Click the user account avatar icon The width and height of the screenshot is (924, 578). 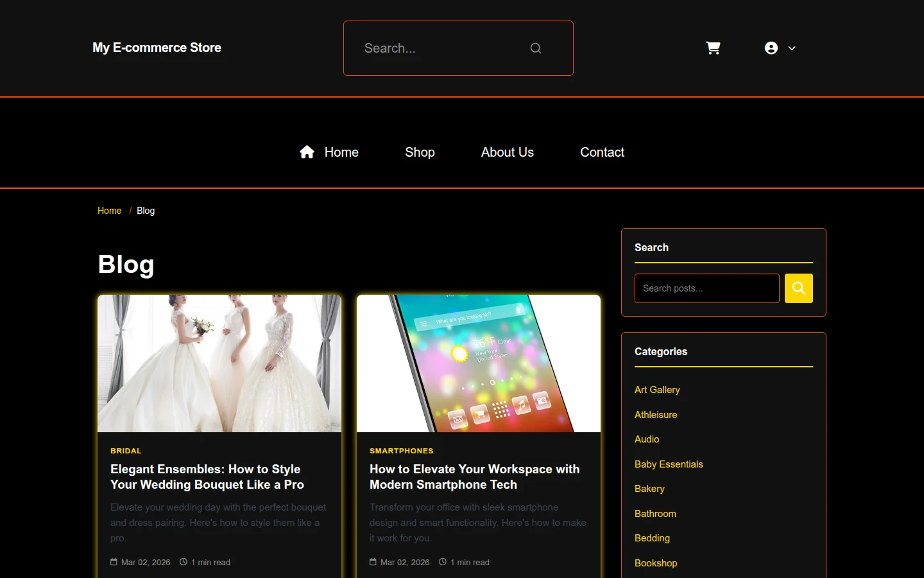click(771, 48)
